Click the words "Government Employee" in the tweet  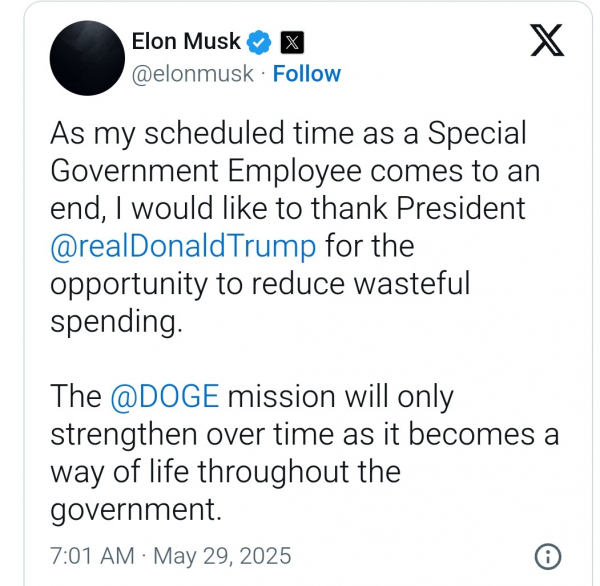coord(206,171)
